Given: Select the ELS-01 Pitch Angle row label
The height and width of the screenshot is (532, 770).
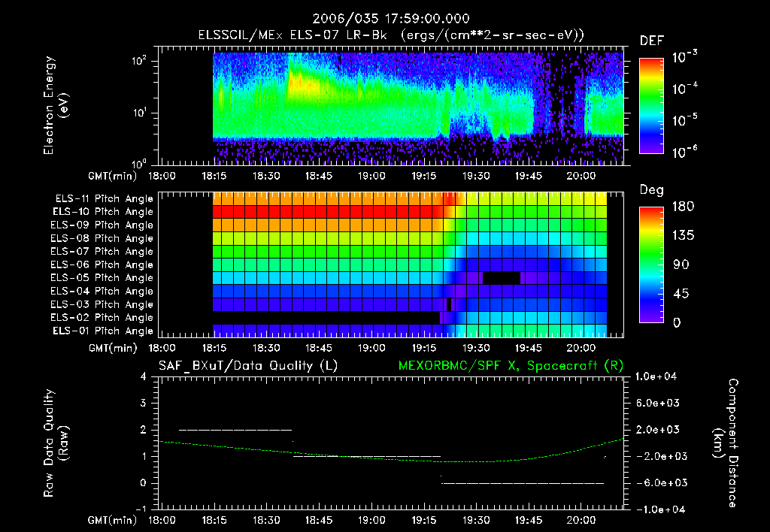Looking at the screenshot, I should (103, 331).
